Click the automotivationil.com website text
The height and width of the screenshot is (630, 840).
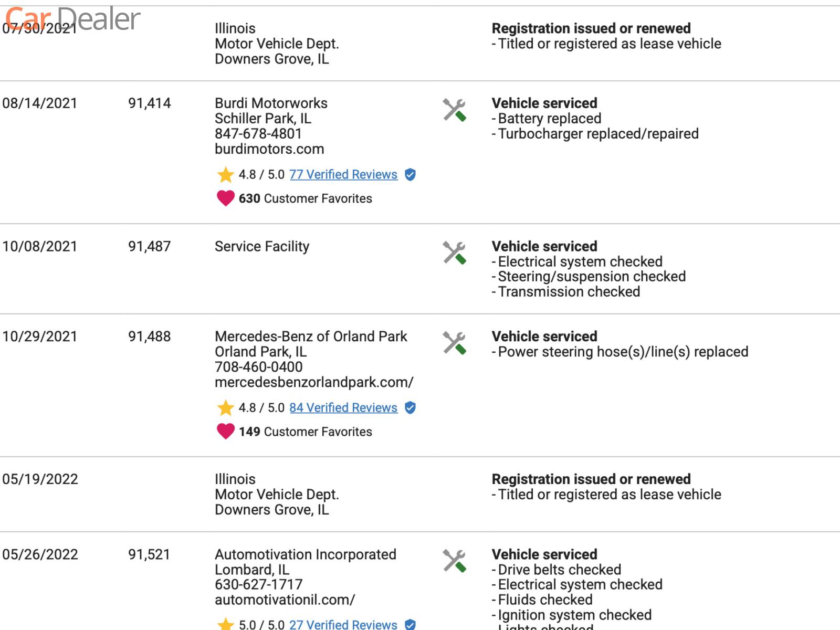[285, 600]
